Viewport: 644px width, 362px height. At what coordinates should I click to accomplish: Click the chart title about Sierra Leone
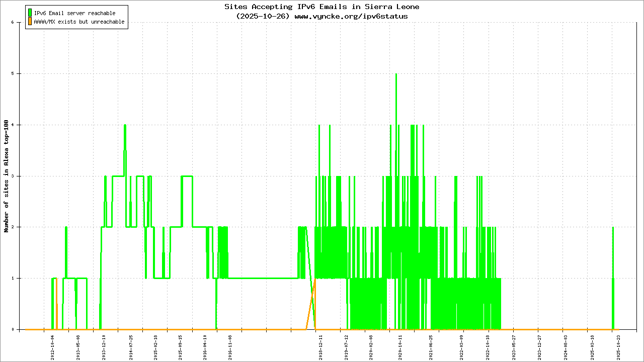coord(321,7)
